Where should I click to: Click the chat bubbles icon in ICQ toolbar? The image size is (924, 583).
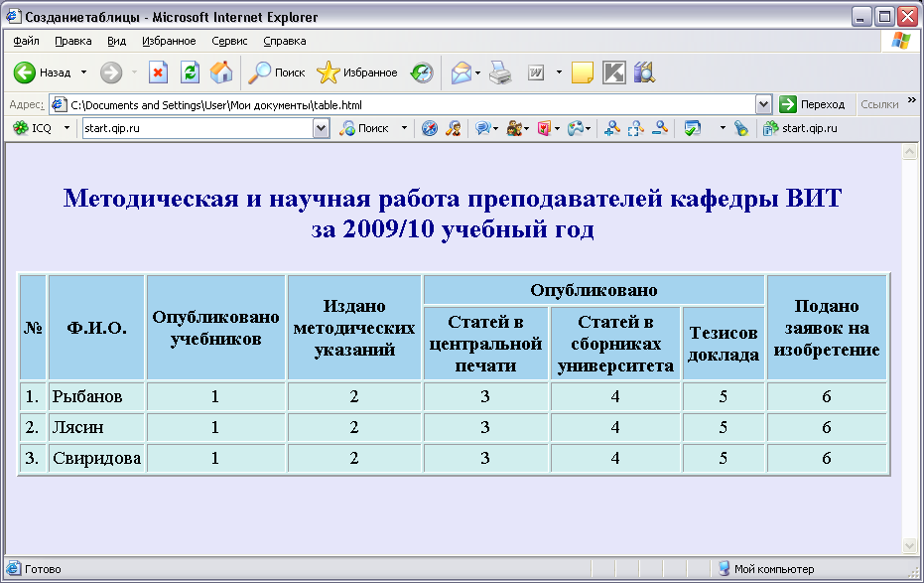(482, 128)
